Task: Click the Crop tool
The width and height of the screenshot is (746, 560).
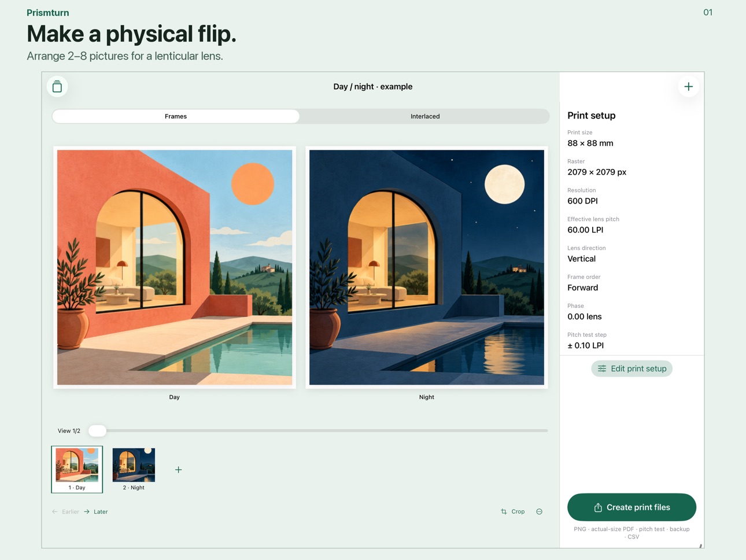Action: point(513,511)
